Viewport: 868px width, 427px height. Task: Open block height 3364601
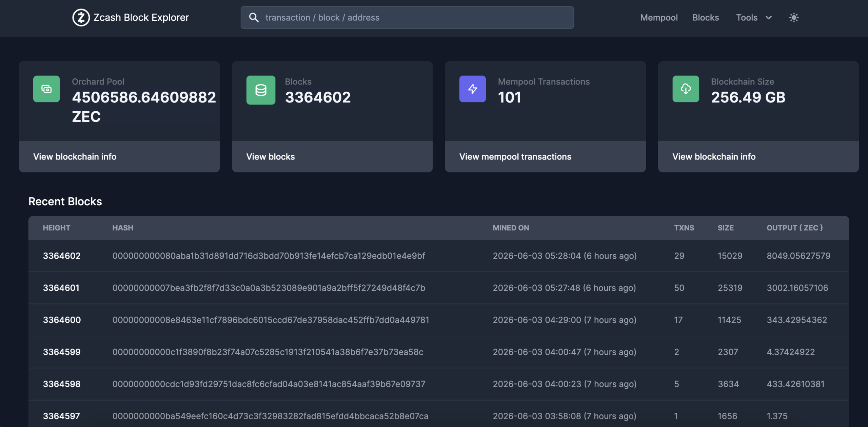[x=61, y=288]
